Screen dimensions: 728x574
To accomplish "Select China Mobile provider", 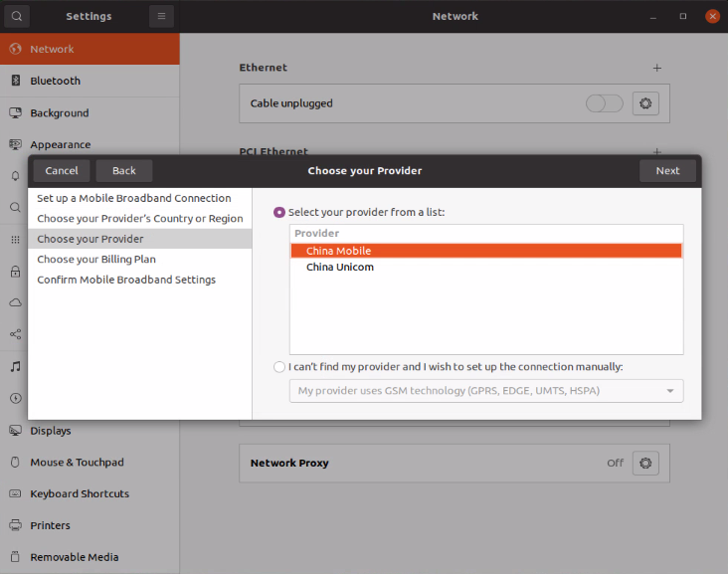I will pos(486,251).
